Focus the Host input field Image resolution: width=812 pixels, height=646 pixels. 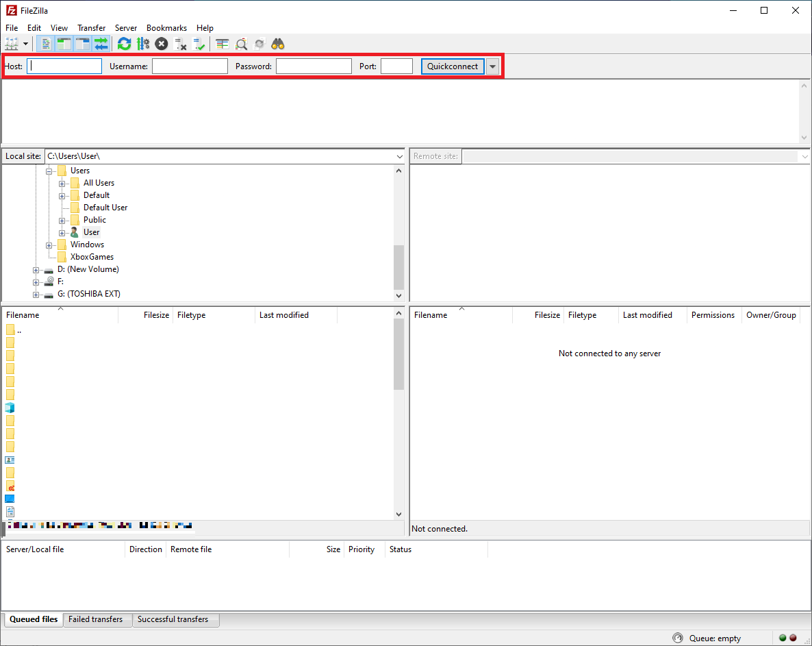[x=64, y=66]
